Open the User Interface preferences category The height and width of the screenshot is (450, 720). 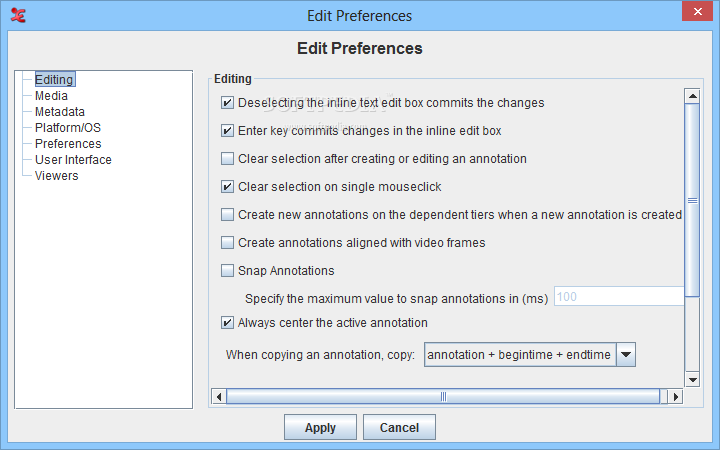(x=73, y=159)
